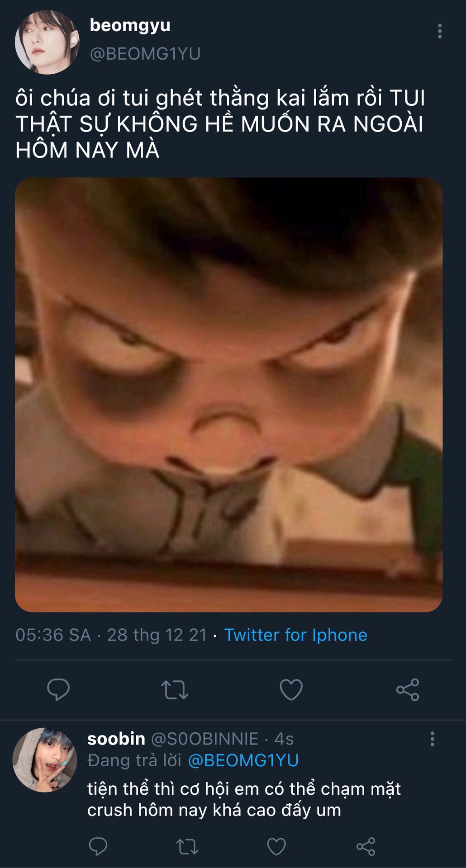Like beomgyu's main tweet

(x=291, y=689)
